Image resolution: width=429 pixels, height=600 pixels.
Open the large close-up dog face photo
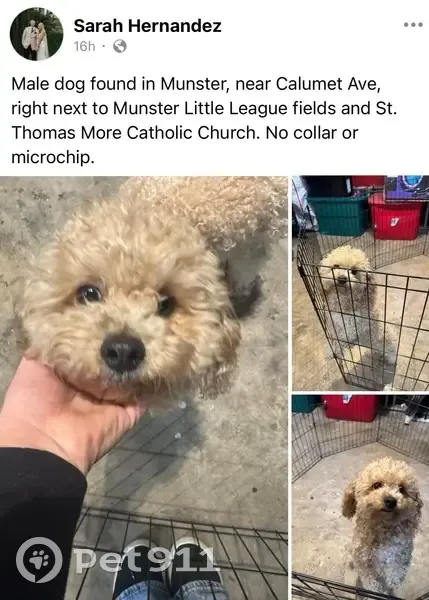pyautogui.click(x=144, y=388)
